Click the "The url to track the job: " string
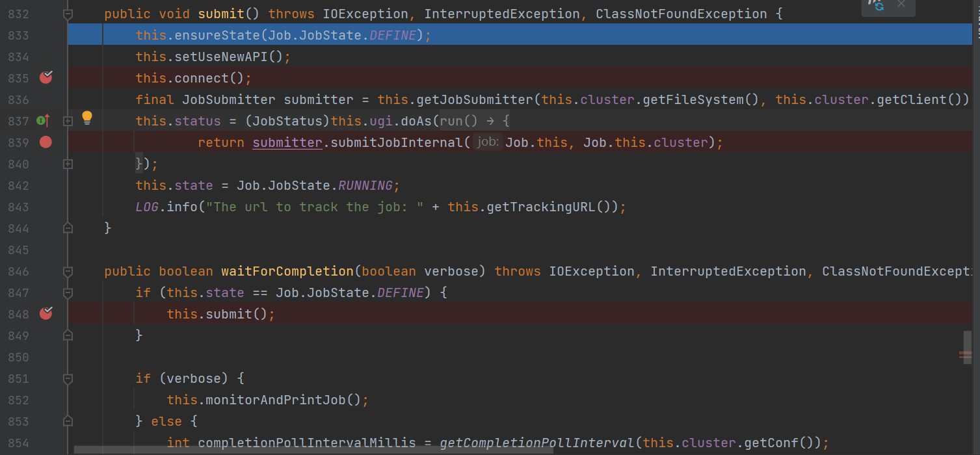980x455 pixels. pyautogui.click(x=314, y=207)
